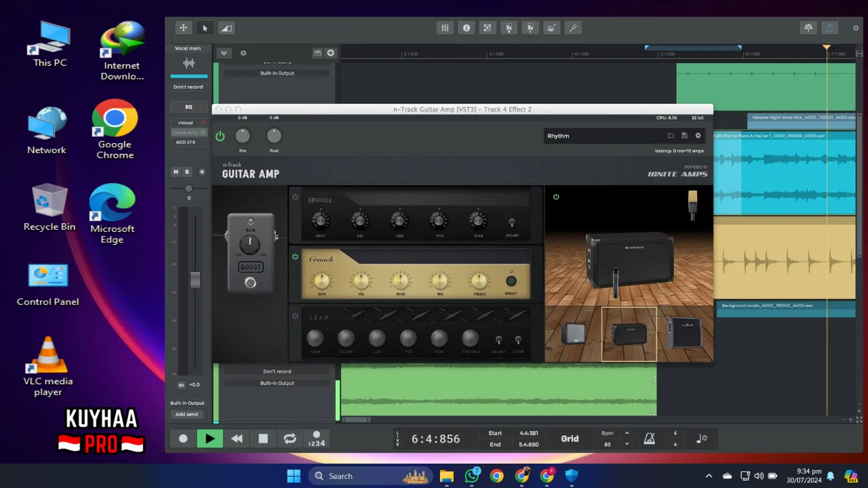Open track list gear settings icon

point(243,53)
